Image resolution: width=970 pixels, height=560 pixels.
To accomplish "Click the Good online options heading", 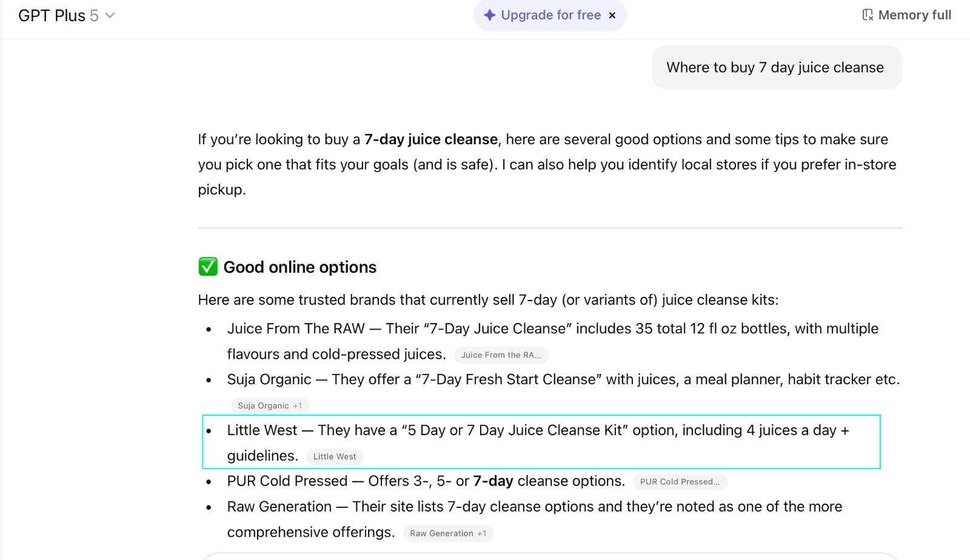I will tap(299, 267).
